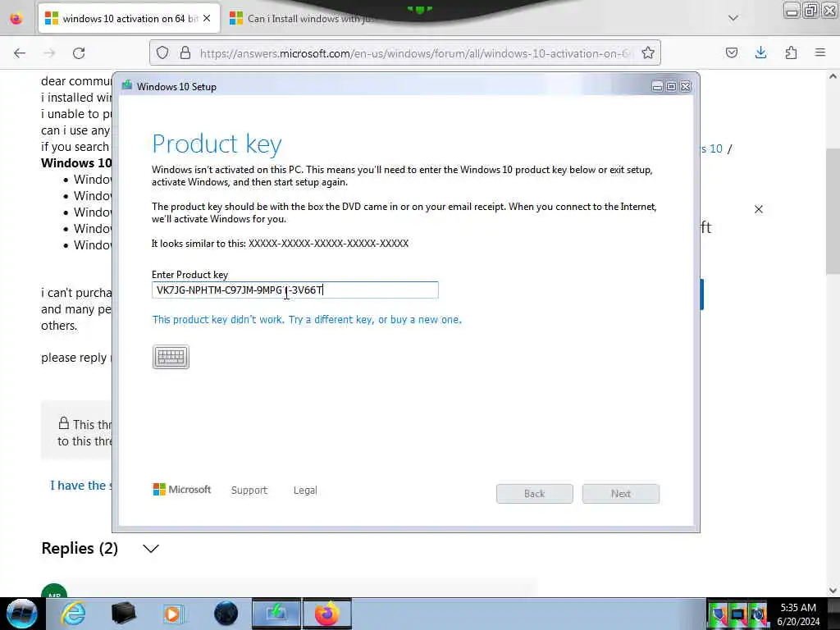Click the green avatar below Replies
840x630 pixels.
(54, 591)
